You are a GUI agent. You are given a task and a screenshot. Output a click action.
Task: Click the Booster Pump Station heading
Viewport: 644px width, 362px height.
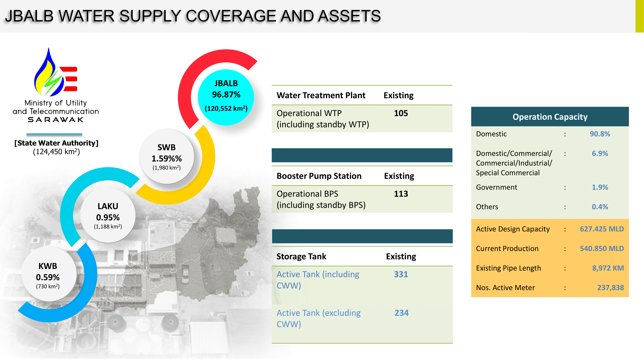click(x=319, y=176)
